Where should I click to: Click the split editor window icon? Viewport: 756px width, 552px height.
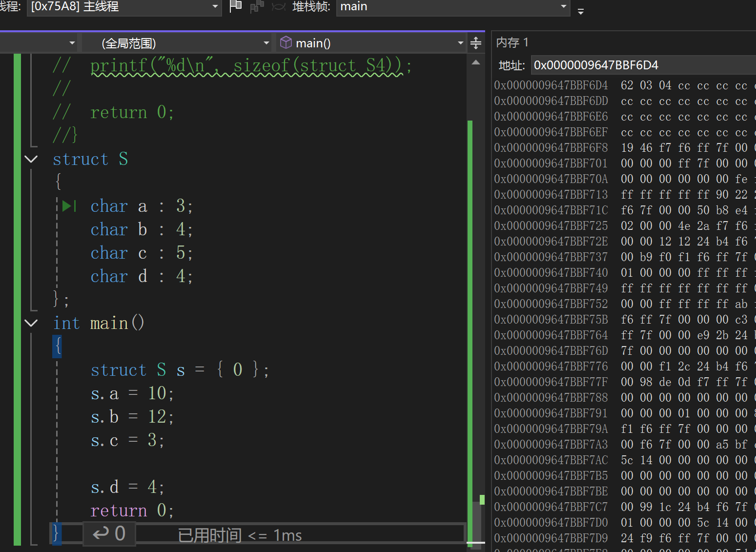tap(476, 43)
